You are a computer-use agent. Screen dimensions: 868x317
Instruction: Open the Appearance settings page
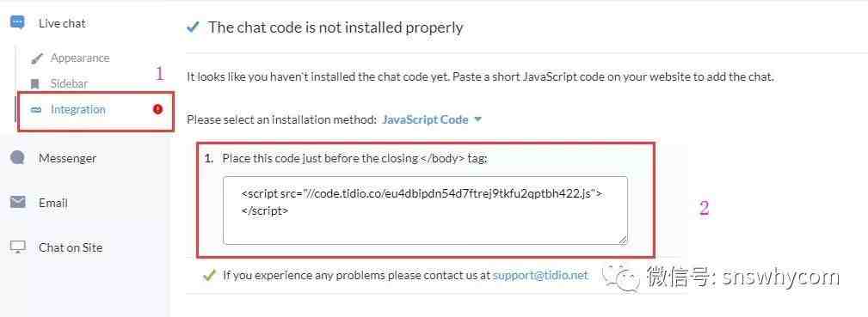pos(80,58)
